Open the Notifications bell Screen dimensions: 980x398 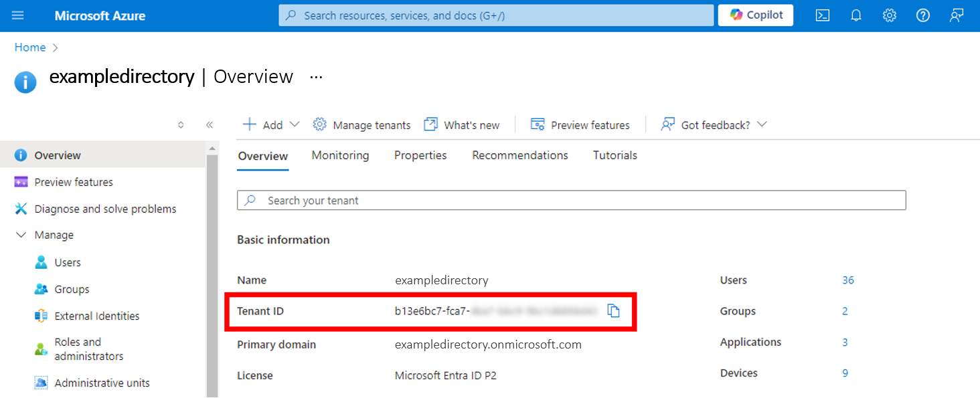855,15
